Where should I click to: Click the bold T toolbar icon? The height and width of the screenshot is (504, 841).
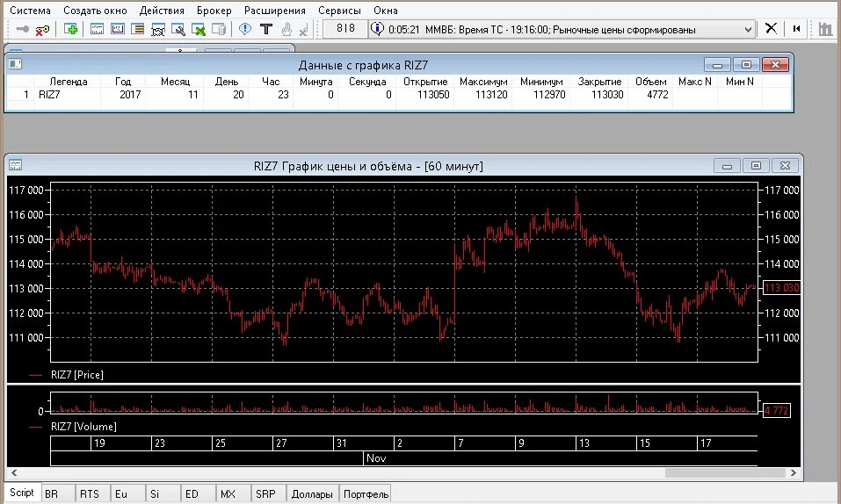point(266,29)
